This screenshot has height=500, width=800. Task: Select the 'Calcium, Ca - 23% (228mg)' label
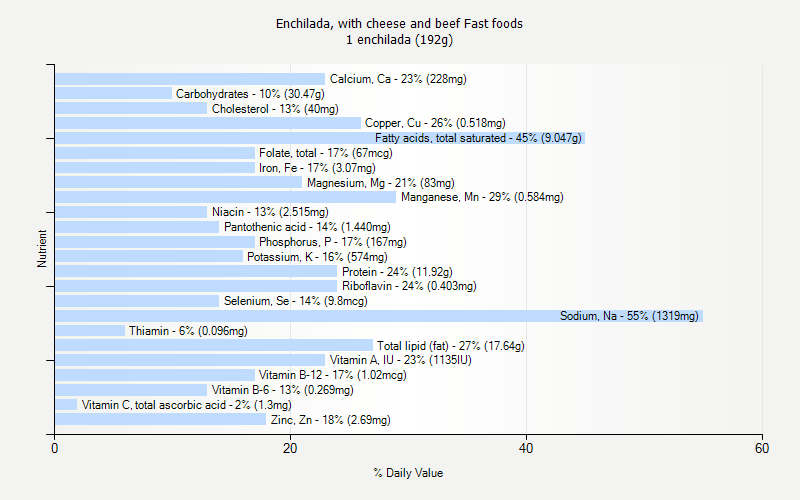398,79
